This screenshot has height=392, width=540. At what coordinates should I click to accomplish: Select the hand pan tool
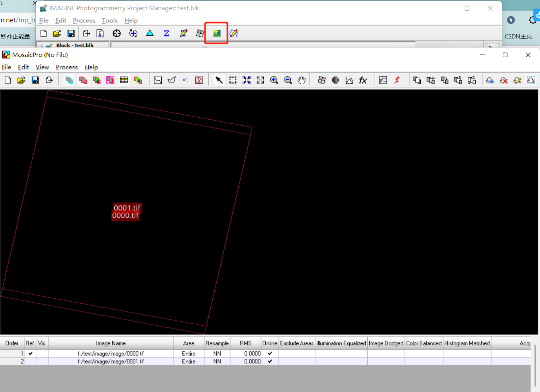coord(301,80)
